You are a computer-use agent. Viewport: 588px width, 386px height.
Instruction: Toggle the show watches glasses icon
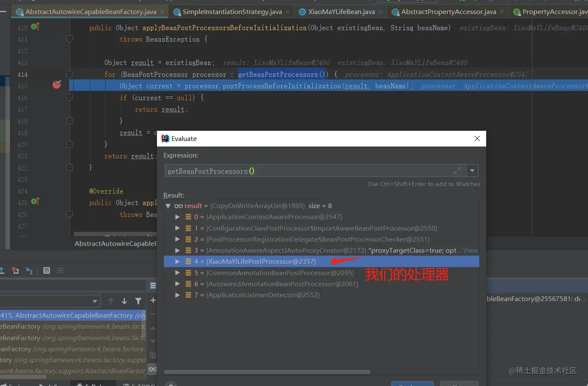(x=153, y=369)
